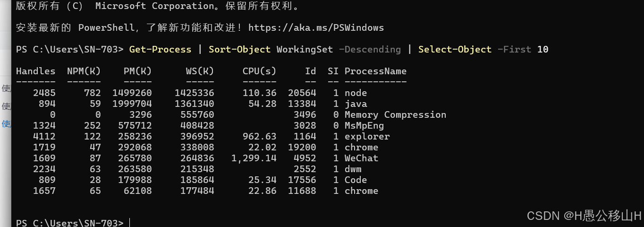Click the process Id 17556
Screen dimensions: 644x227
tap(302, 180)
